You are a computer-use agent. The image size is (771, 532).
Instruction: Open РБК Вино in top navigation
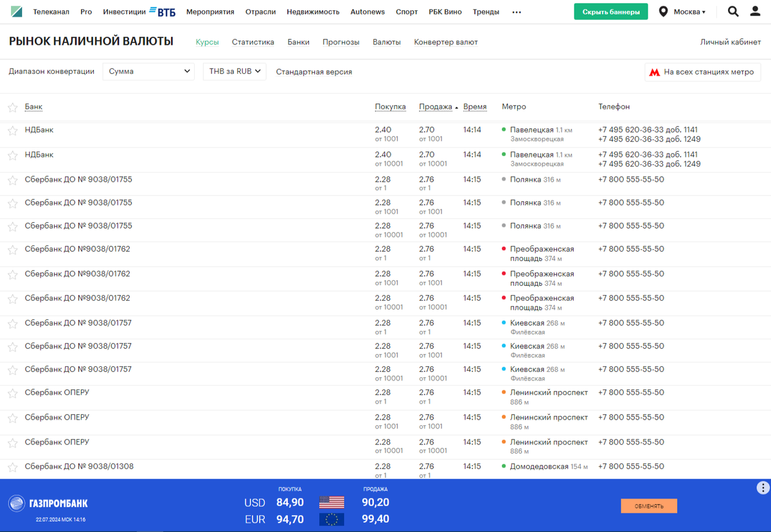point(445,12)
